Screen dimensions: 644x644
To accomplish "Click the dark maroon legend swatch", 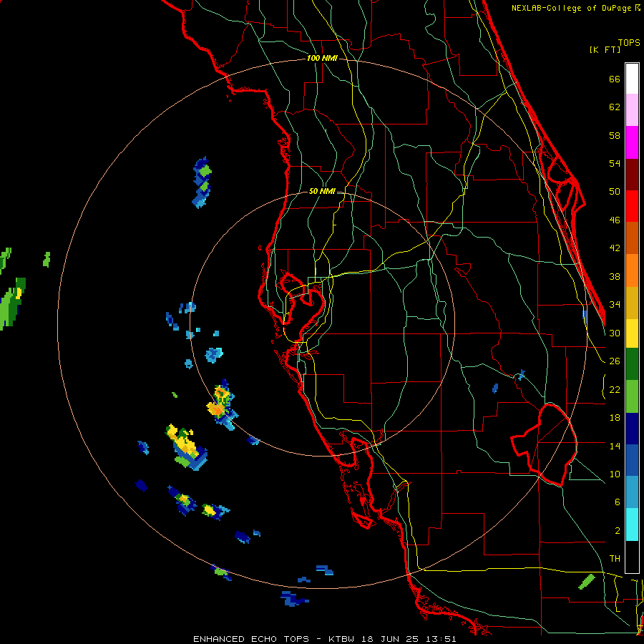I will tap(632, 174).
